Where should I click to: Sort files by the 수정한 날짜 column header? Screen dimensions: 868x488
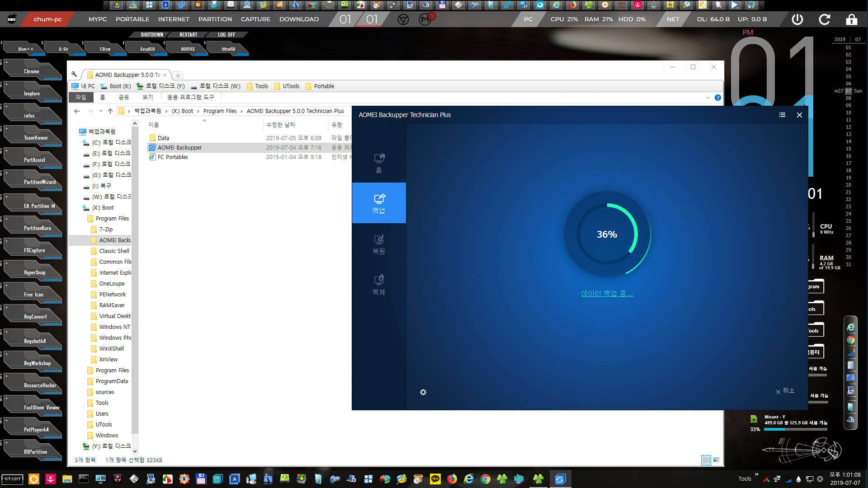tap(280, 125)
